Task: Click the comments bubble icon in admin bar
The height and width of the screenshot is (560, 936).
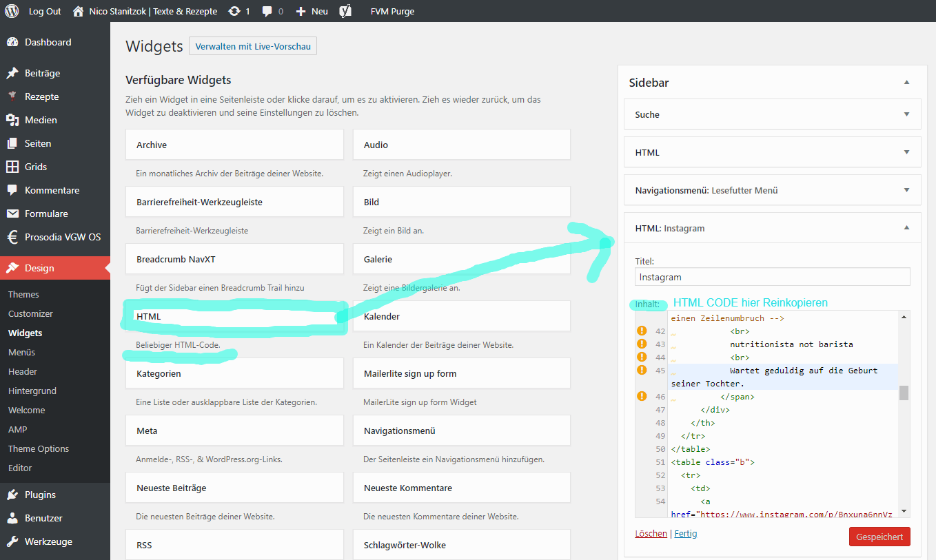Action: 267,11
